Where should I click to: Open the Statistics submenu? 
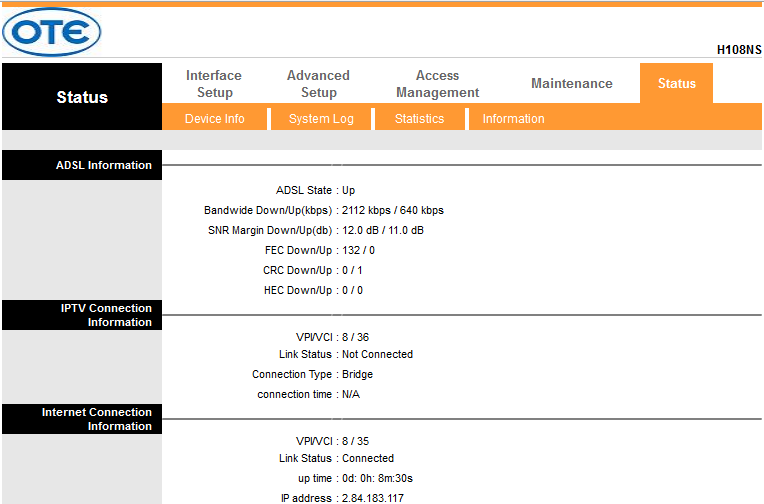(x=420, y=119)
